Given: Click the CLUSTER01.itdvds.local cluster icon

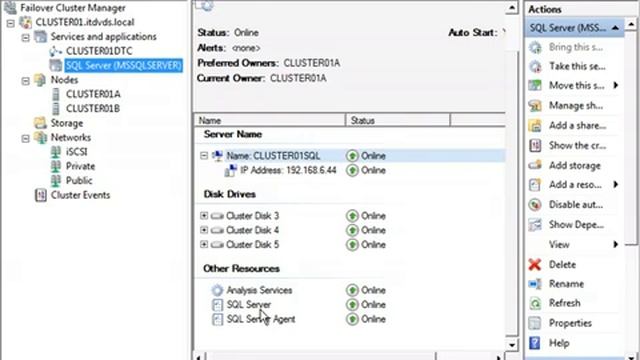Looking at the screenshot, I should tap(26, 22).
